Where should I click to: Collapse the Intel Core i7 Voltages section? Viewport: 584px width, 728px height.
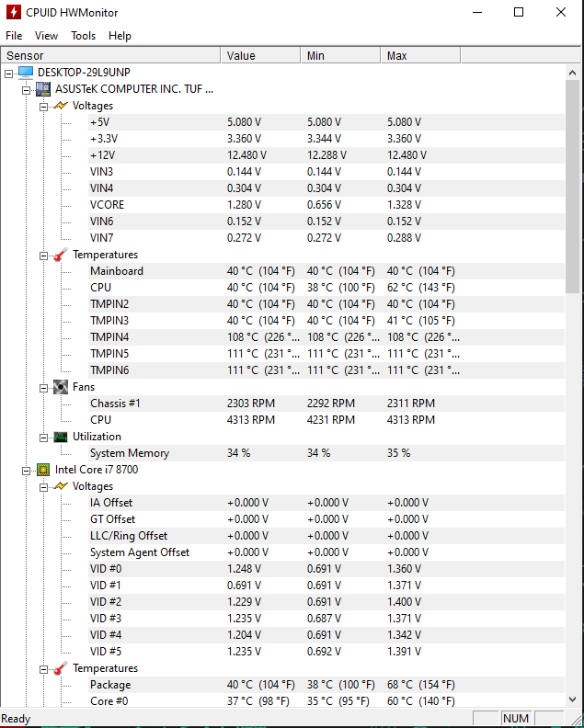click(x=43, y=487)
